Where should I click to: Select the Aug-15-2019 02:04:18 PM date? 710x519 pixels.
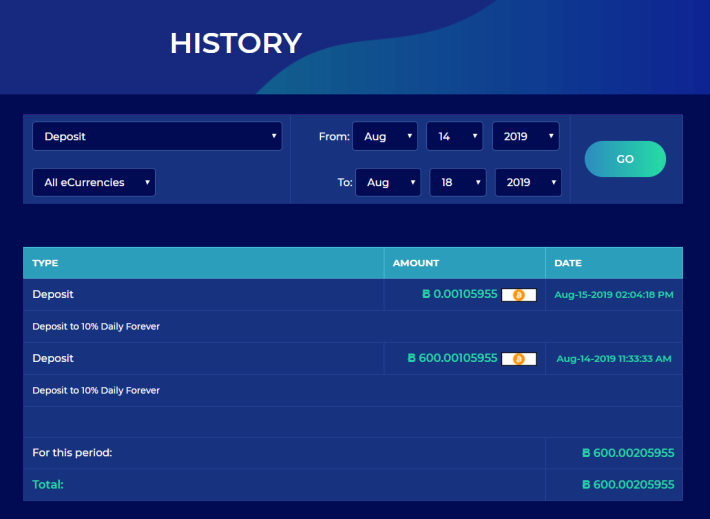[614, 295]
